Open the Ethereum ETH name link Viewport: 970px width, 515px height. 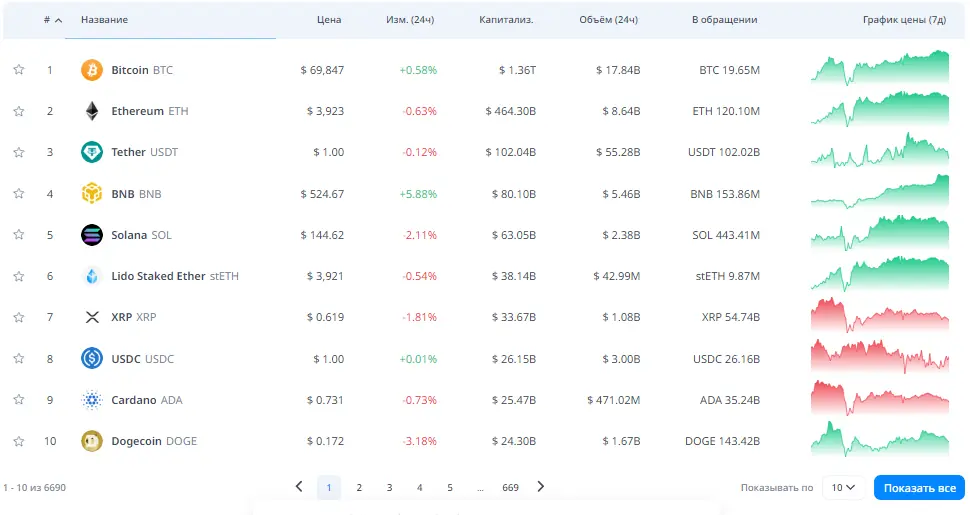(150, 111)
